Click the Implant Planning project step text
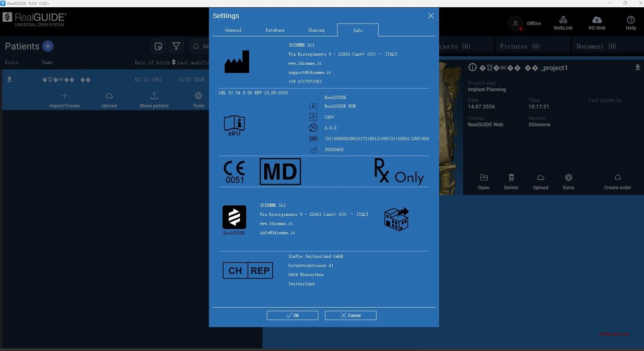 (x=487, y=89)
